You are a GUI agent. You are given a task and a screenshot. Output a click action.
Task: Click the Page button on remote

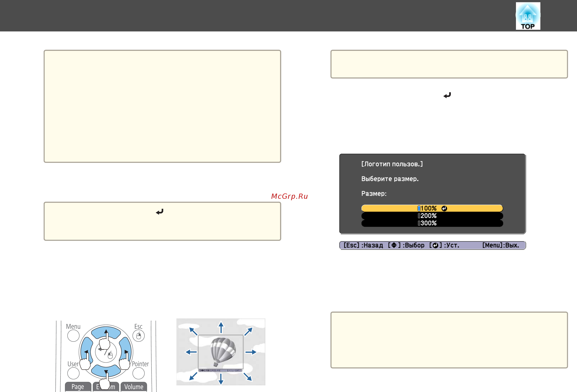tap(78, 387)
